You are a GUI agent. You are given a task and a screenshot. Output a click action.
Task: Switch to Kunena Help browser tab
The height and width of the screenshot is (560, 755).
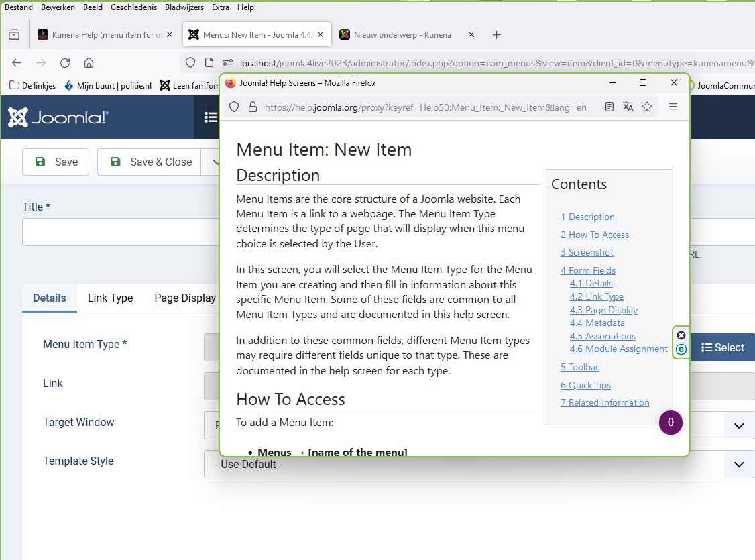coord(101,35)
